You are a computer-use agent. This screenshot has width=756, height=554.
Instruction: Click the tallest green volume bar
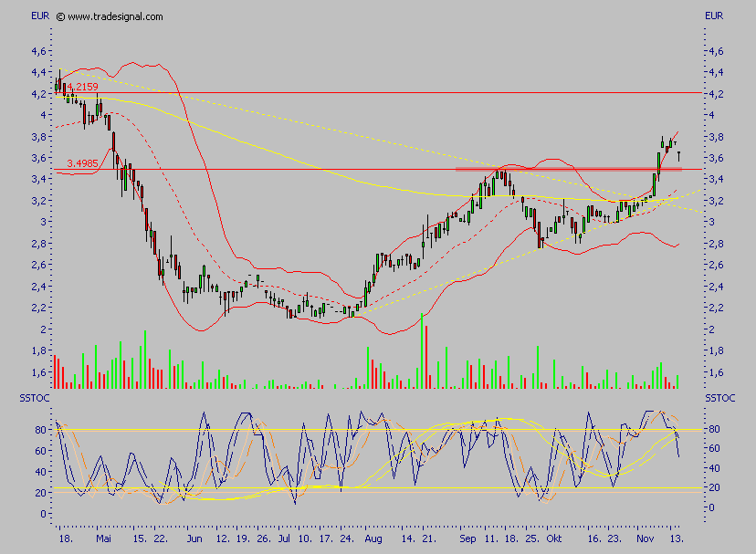click(423, 352)
